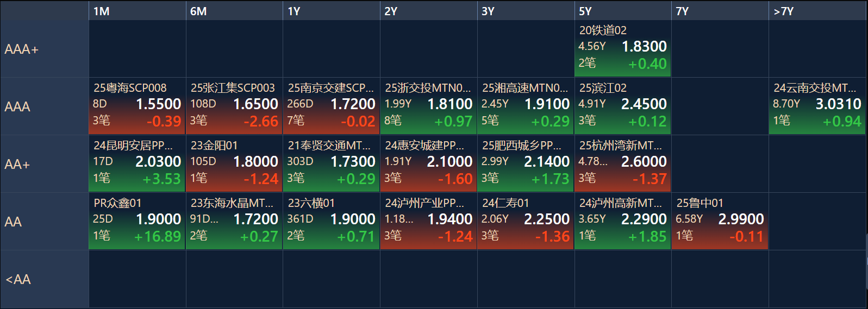Select the AAA+ rating row label
868x309 pixels.
click(45, 49)
